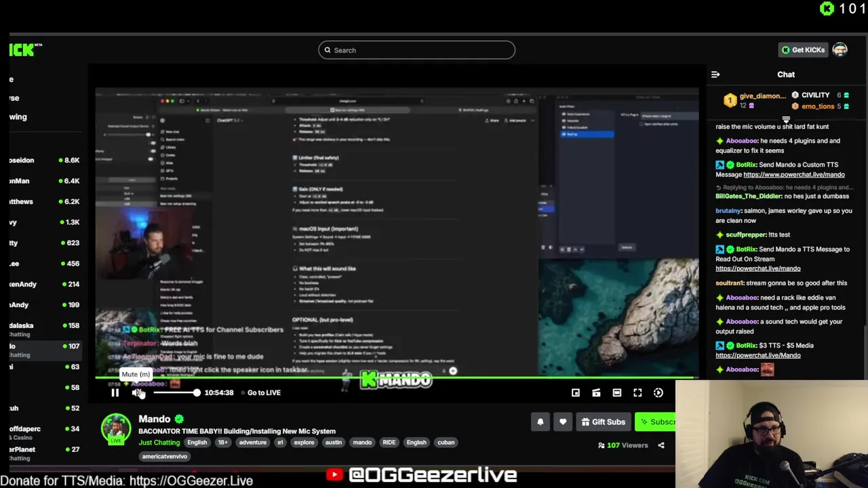Toggle notifications with the bell icon
This screenshot has width=868, height=488.
pos(540,422)
